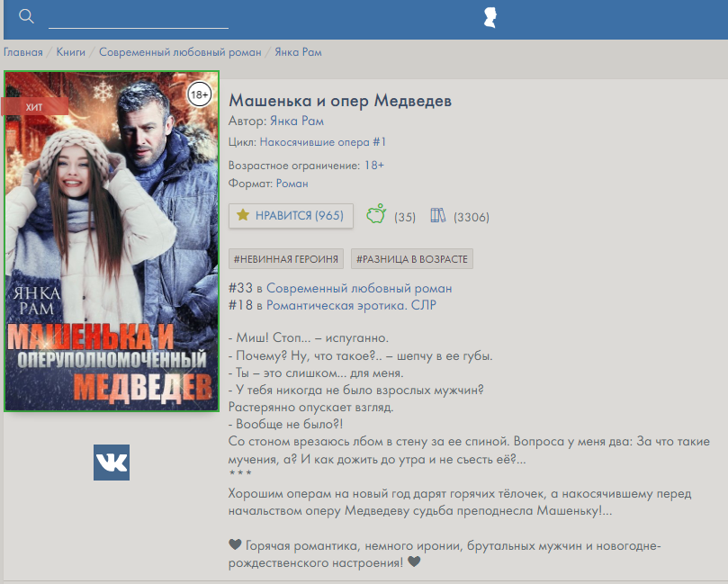The width and height of the screenshot is (728, 584).
Task: Select the #НЕВИННАЯ ГЕРОИНЯ tag
Action: (286, 259)
